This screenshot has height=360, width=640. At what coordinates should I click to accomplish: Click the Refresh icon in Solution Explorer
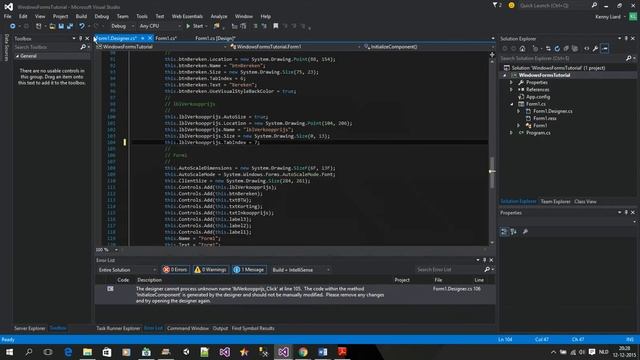click(557, 49)
